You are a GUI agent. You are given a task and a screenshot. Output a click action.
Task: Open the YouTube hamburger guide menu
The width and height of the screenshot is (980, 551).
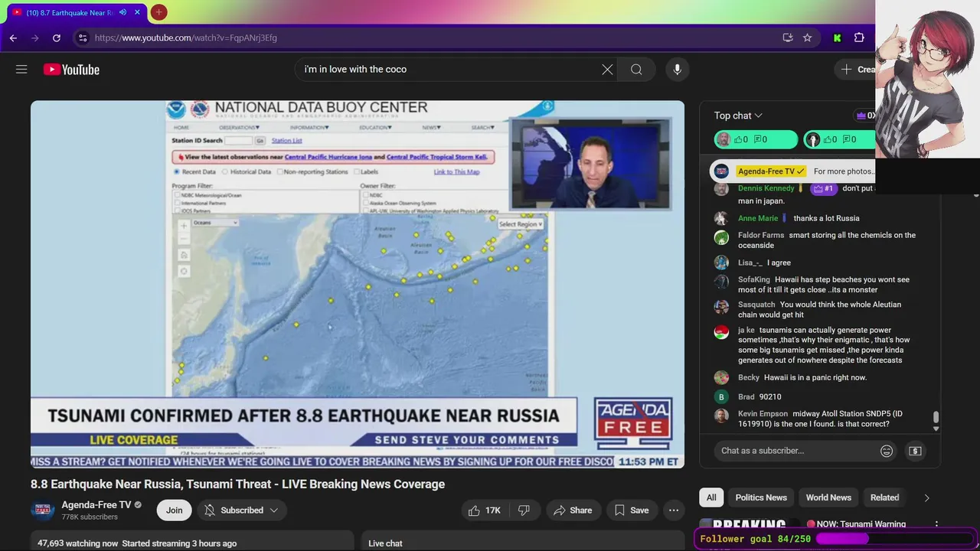coord(21,70)
